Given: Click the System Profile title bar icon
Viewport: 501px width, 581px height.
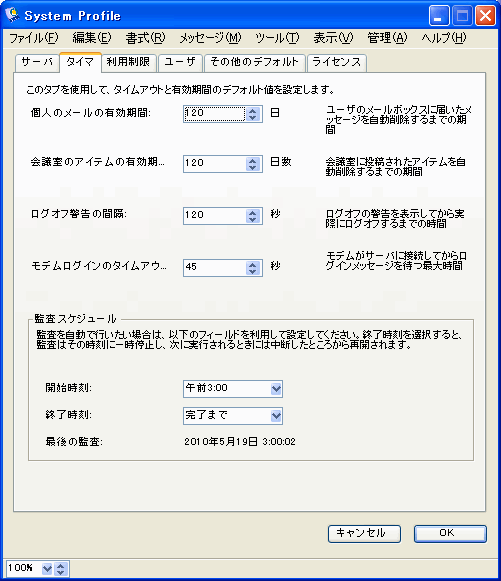Looking at the screenshot, I should [12, 15].
